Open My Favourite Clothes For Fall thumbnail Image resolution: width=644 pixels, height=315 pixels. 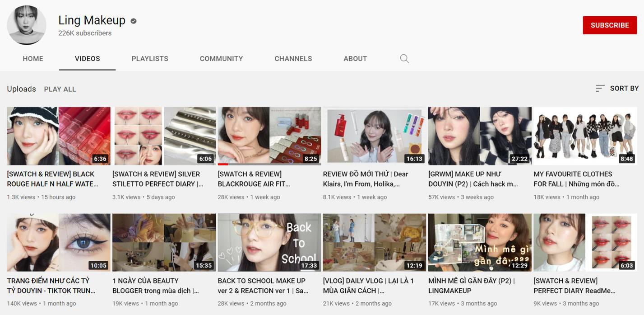(x=585, y=136)
